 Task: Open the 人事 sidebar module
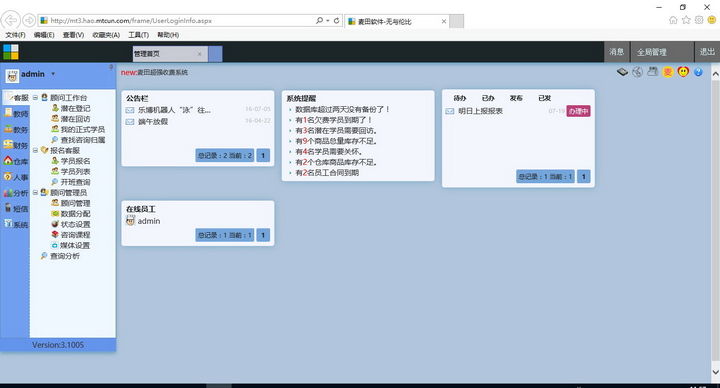point(16,177)
